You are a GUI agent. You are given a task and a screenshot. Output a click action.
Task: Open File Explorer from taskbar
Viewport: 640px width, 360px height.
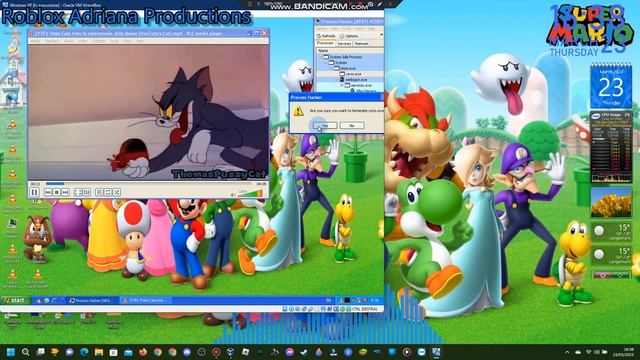point(99,352)
